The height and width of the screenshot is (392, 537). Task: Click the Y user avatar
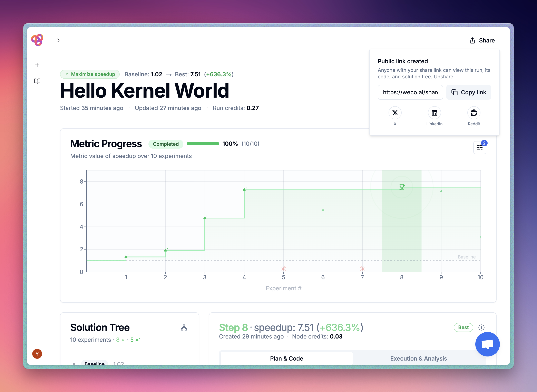(37, 354)
